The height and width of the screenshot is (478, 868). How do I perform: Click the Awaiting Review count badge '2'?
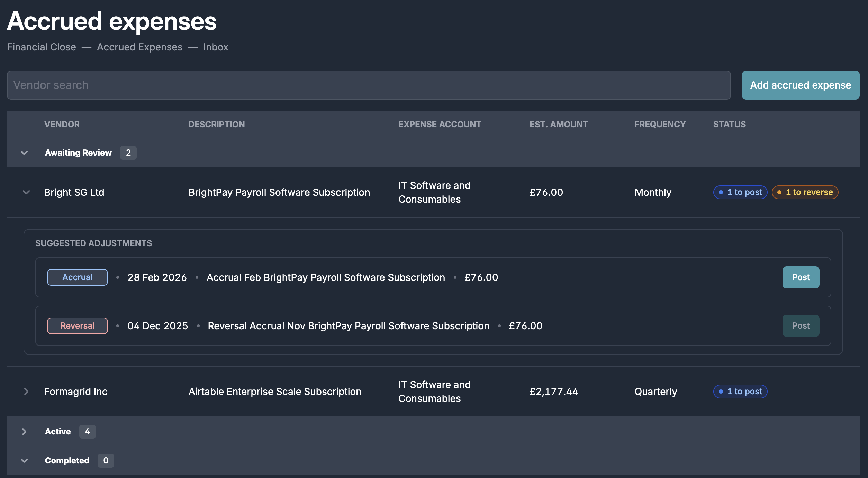tap(128, 153)
